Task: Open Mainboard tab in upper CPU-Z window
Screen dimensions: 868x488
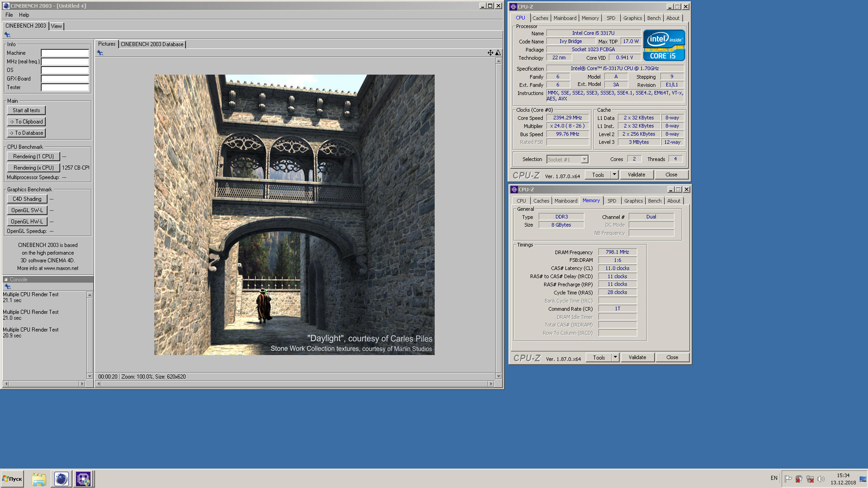Action: (565, 18)
